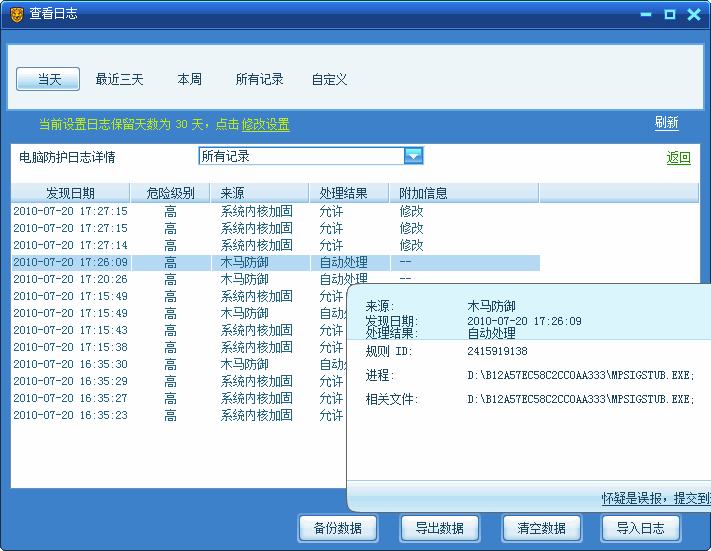Show 所有记录 tab
Screen dimensions: 711x551
pyautogui.click(x=259, y=79)
